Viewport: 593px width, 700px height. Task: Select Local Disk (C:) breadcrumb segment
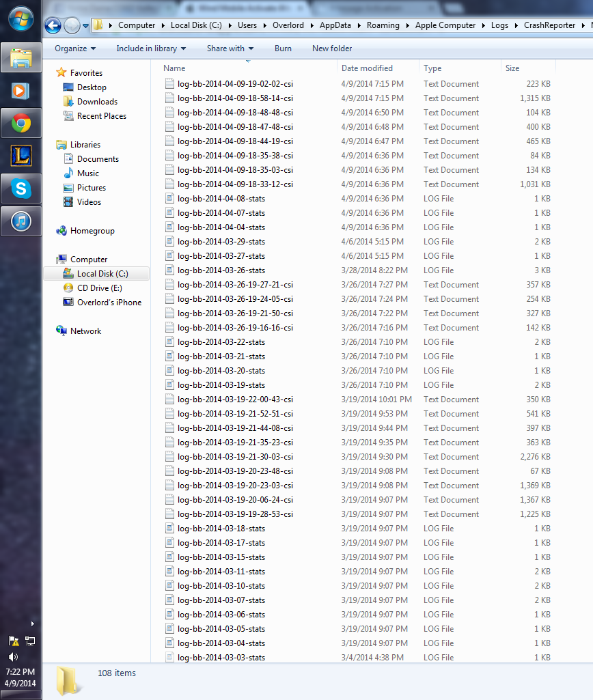tap(196, 25)
